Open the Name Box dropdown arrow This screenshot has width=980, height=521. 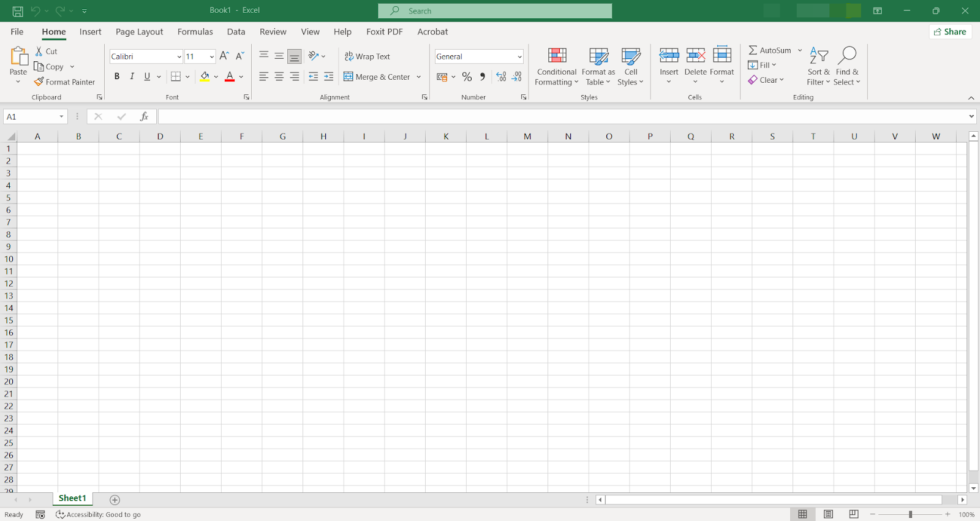(x=61, y=116)
